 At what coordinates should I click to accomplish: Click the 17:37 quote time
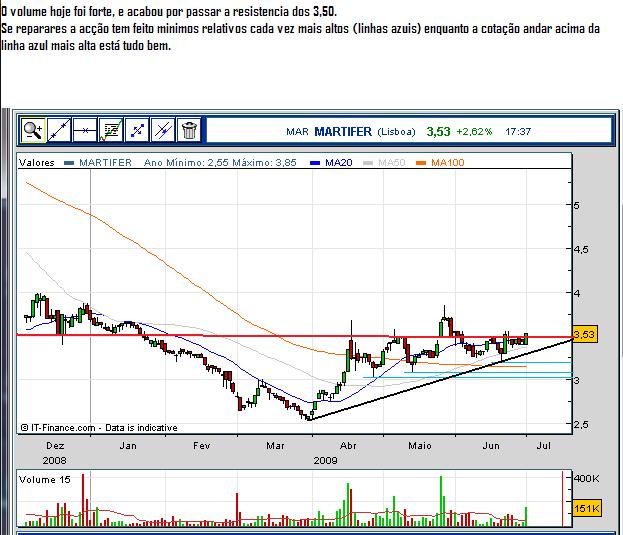(518, 131)
